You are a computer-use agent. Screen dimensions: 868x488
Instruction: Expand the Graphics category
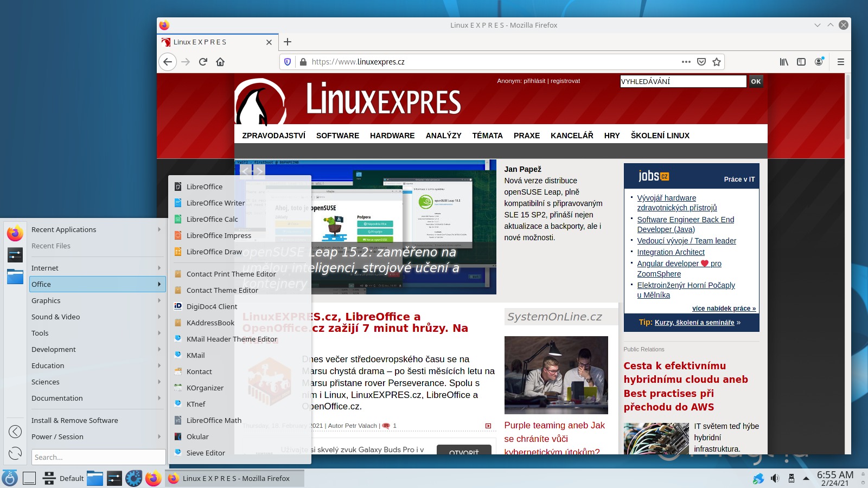click(97, 300)
